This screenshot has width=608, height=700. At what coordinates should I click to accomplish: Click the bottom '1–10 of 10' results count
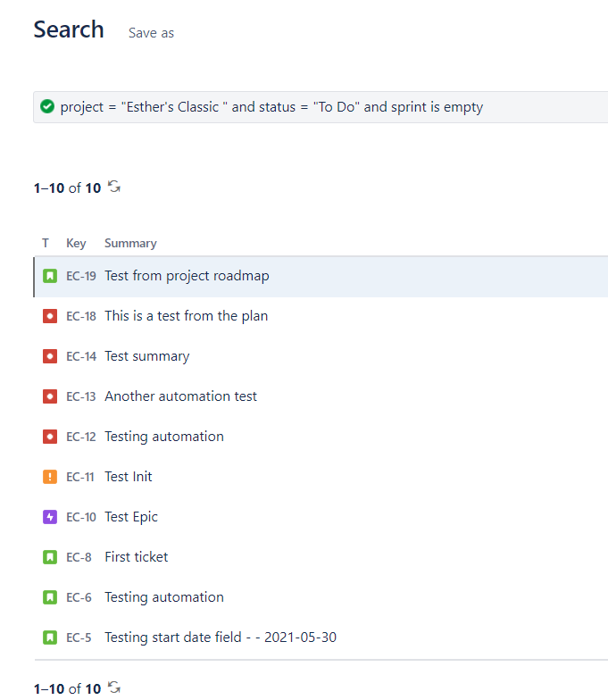(68, 689)
